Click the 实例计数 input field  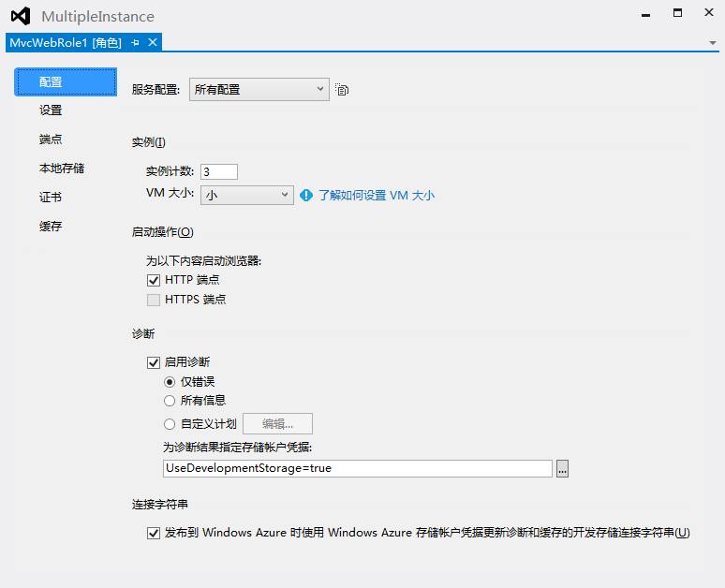219,171
